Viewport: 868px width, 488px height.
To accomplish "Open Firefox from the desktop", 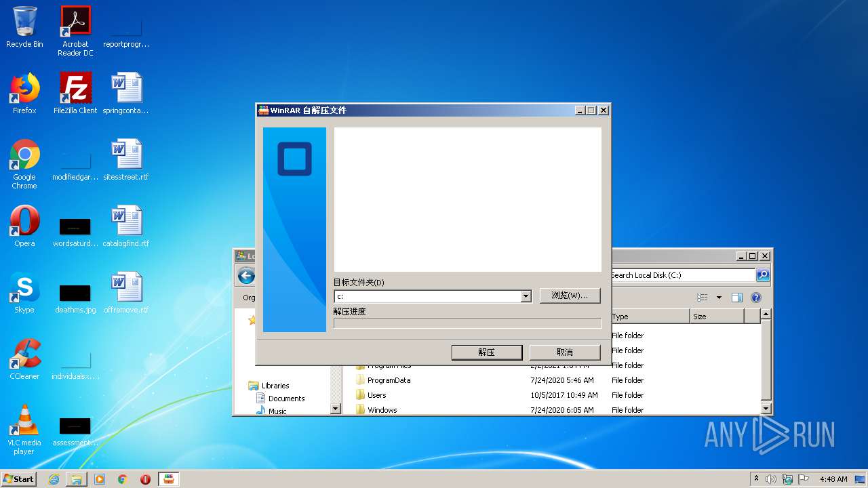I will 24,94.
